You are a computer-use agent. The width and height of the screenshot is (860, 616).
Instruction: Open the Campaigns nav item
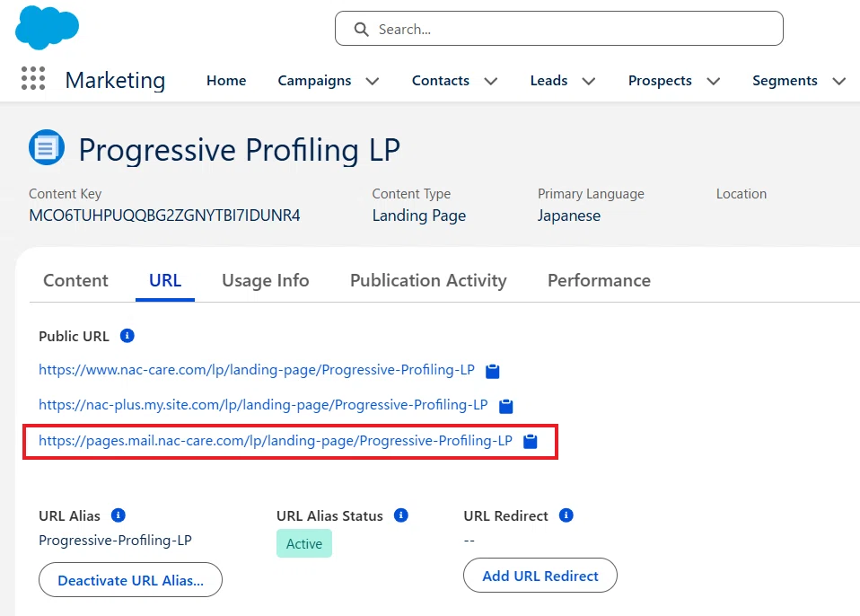tap(314, 81)
